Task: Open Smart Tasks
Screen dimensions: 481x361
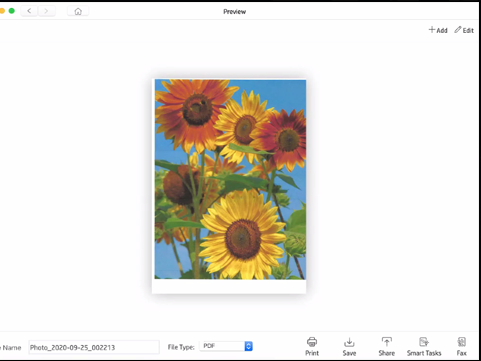Action: (x=424, y=347)
